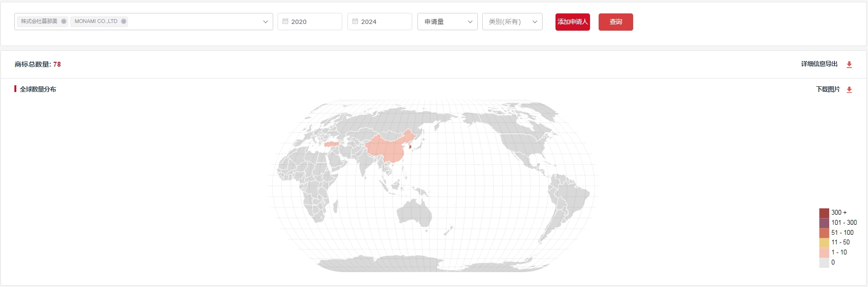Viewport: 868px width, 287px height.
Task: Expand the applicant selection dropdown arrow
Action: pyautogui.click(x=266, y=22)
